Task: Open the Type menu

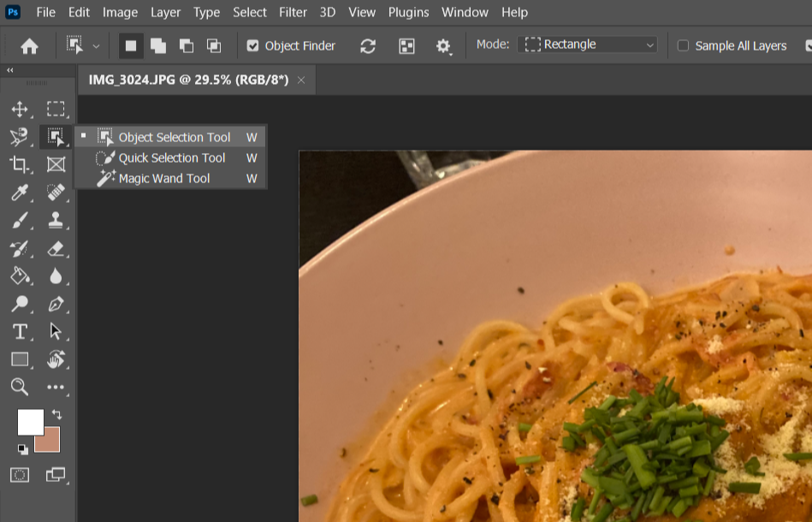Action: tap(206, 13)
